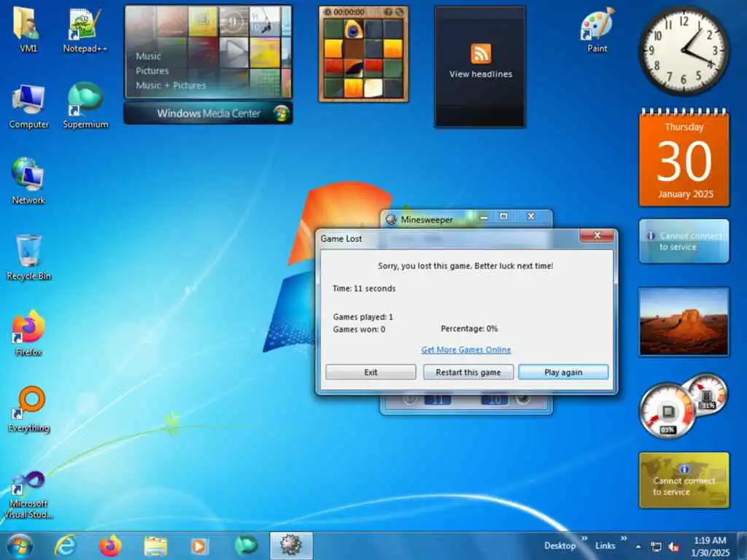
Task: Select the Network desktop icon
Action: pyautogui.click(x=28, y=182)
